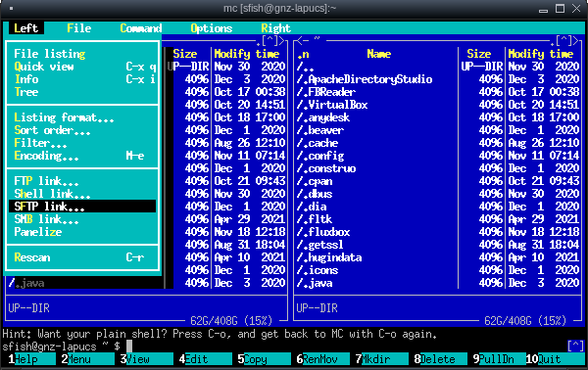Select /.beaver directory in right panel

pos(376,130)
